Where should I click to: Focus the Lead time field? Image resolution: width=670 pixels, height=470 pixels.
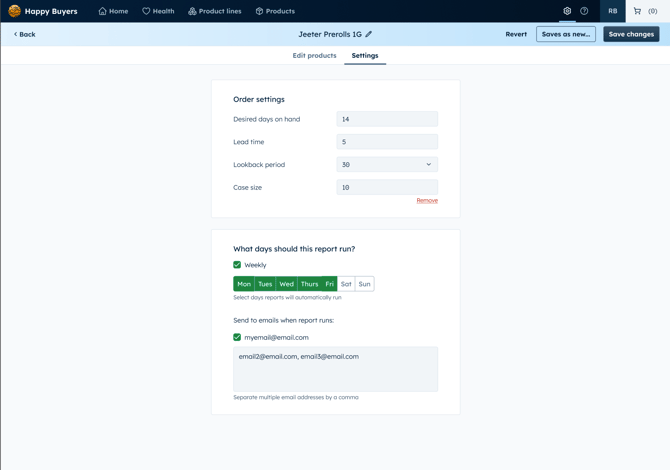387,142
